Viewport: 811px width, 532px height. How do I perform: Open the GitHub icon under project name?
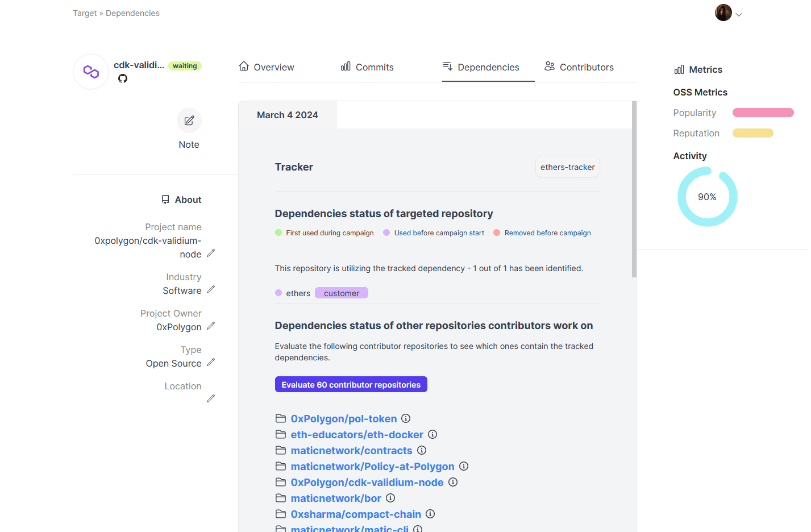(x=123, y=78)
